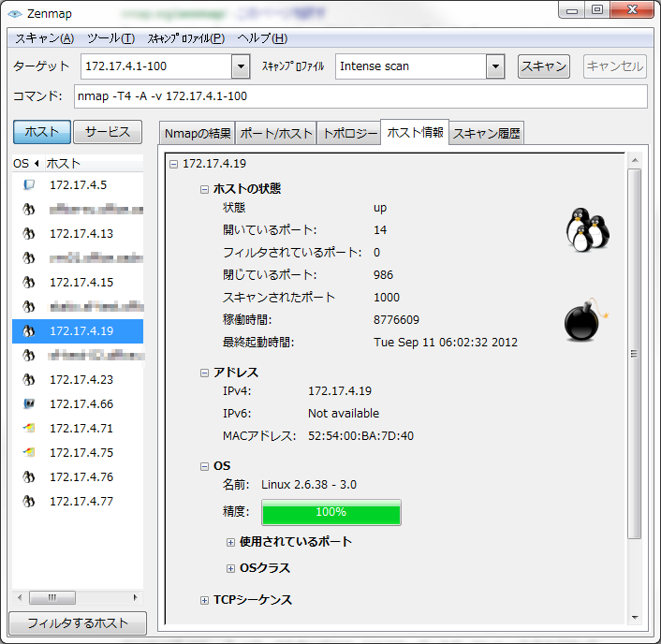Click the OS icon beside host 172.17.4.66
Screen dimensions: 661x644
coord(29,403)
